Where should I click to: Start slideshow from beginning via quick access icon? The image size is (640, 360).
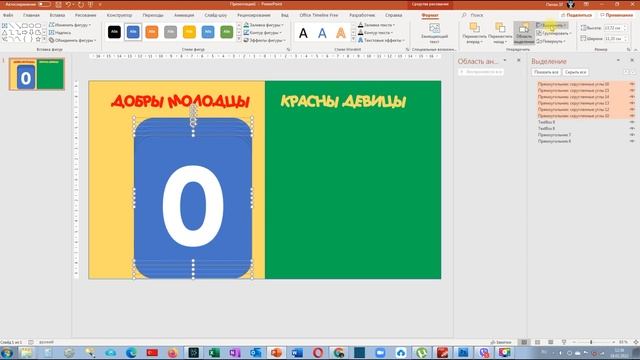90,4
